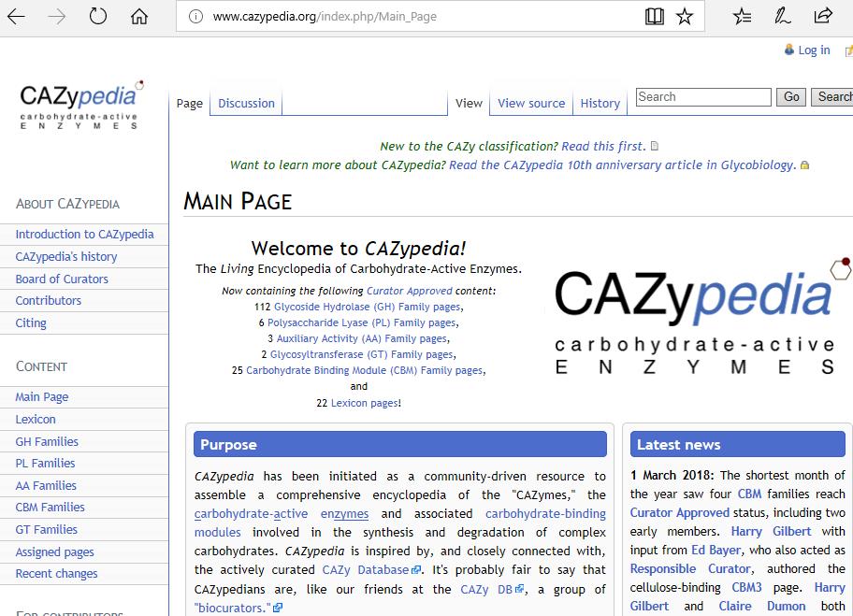Click the 'About CAZypedia' sidebar heading

67,204
